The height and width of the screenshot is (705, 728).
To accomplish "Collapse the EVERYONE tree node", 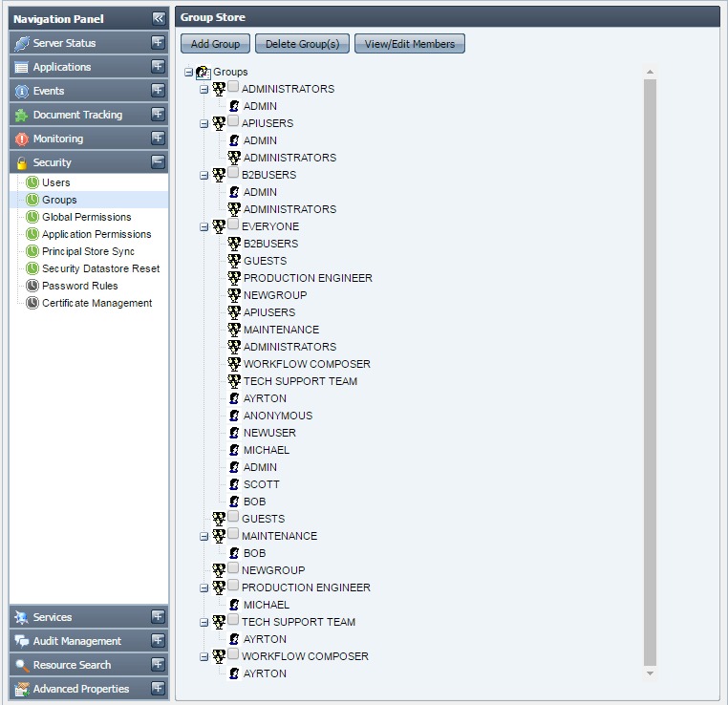I will 203,227.
